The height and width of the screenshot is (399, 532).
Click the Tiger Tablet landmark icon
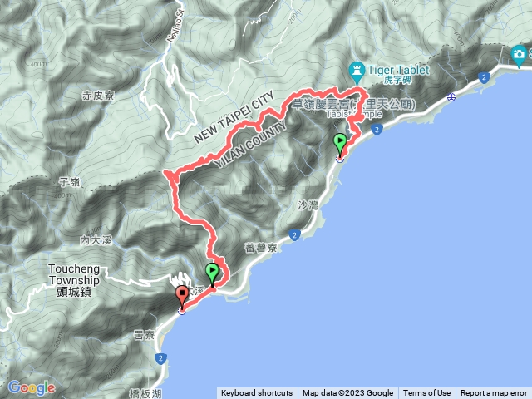tap(357, 72)
